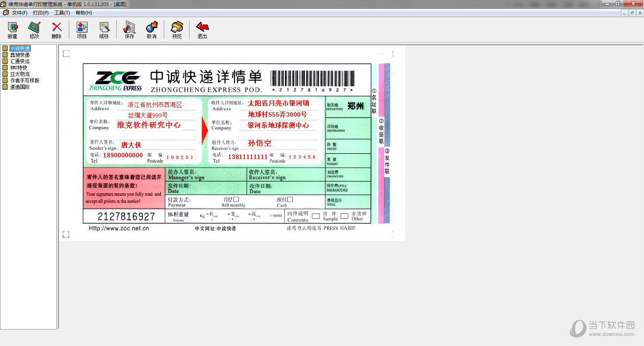Click the Http://www.zoc.net.cn web address
Image resolution: width=644 pixels, height=346 pixels.
119,228
